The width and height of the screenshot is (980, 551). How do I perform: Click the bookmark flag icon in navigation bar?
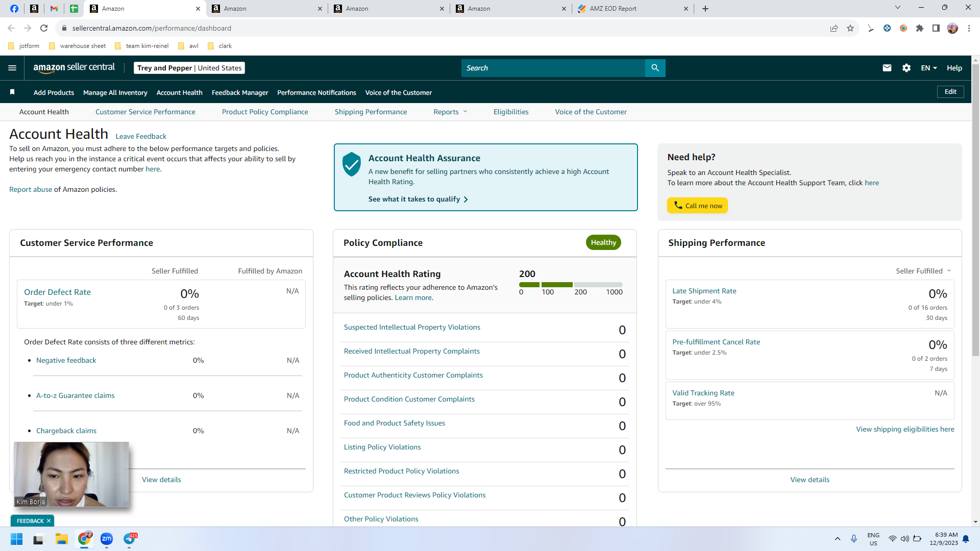[12, 92]
